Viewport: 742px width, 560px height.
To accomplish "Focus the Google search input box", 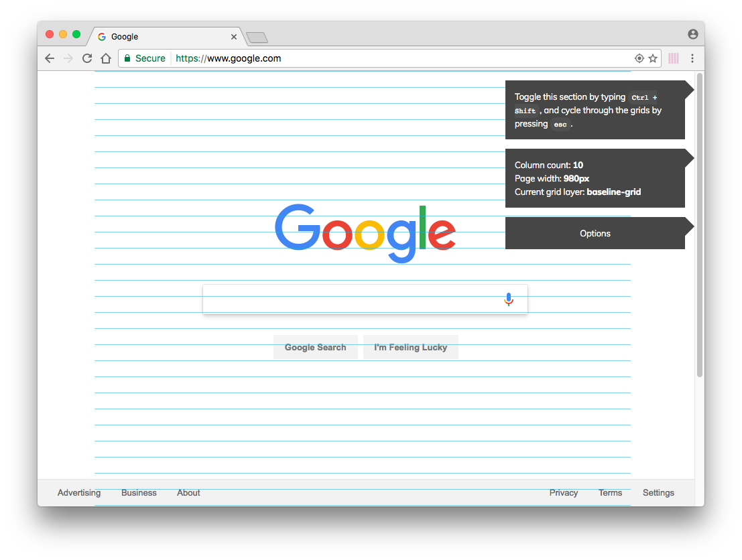I will click(365, 299).
